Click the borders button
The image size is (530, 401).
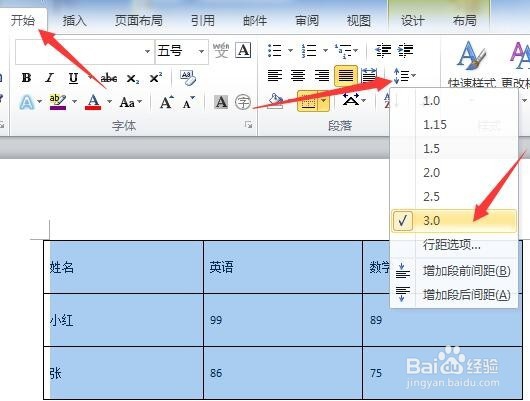pos(308,101)
